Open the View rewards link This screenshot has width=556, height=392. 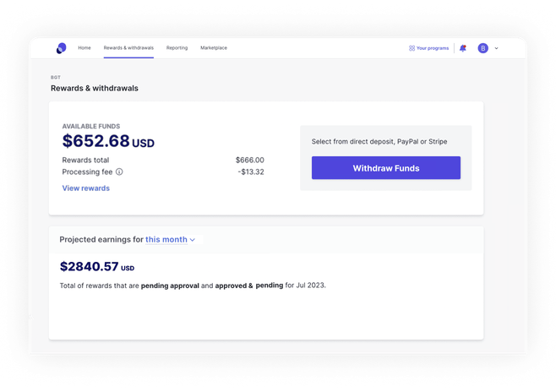coord(86,188)
